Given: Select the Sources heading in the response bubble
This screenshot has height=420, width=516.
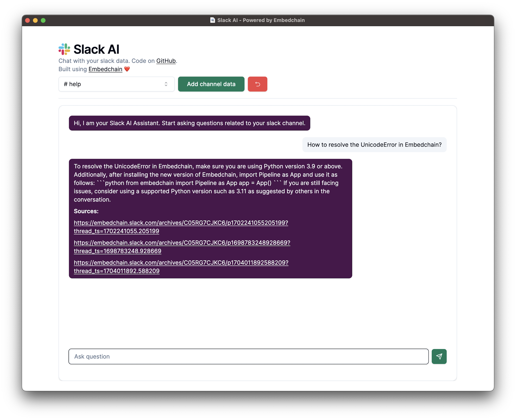Looking at the screenshot, I should [x=86, y=211].
